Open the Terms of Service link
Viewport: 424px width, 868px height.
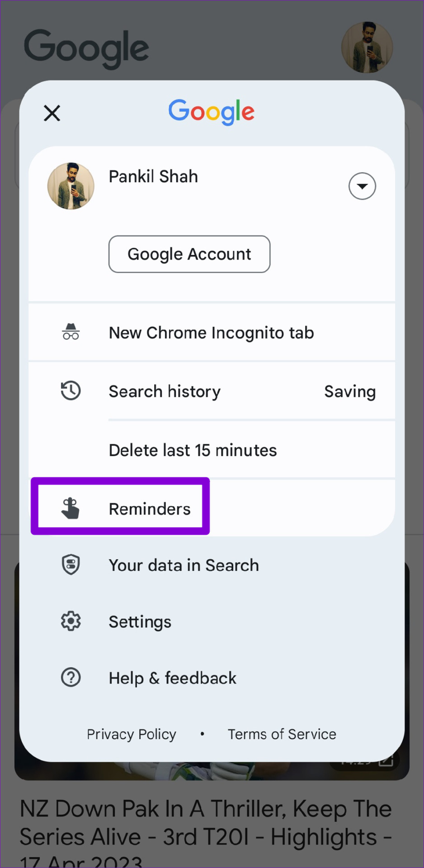point(282,734)
